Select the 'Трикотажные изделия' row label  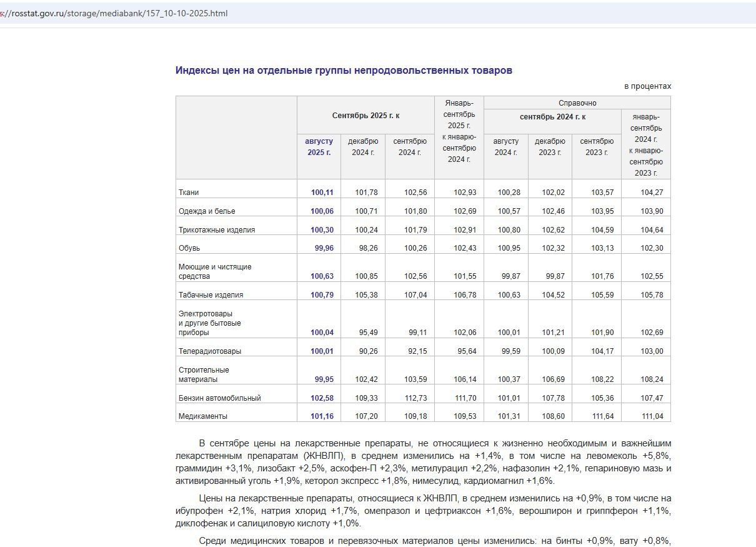tap(217, 230)
